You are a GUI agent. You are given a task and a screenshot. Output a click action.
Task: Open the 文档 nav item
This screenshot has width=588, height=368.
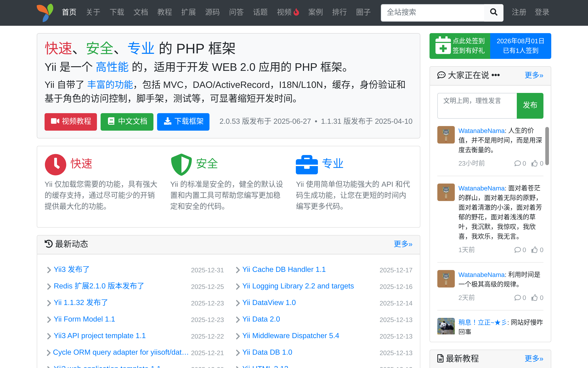(141, 12)
